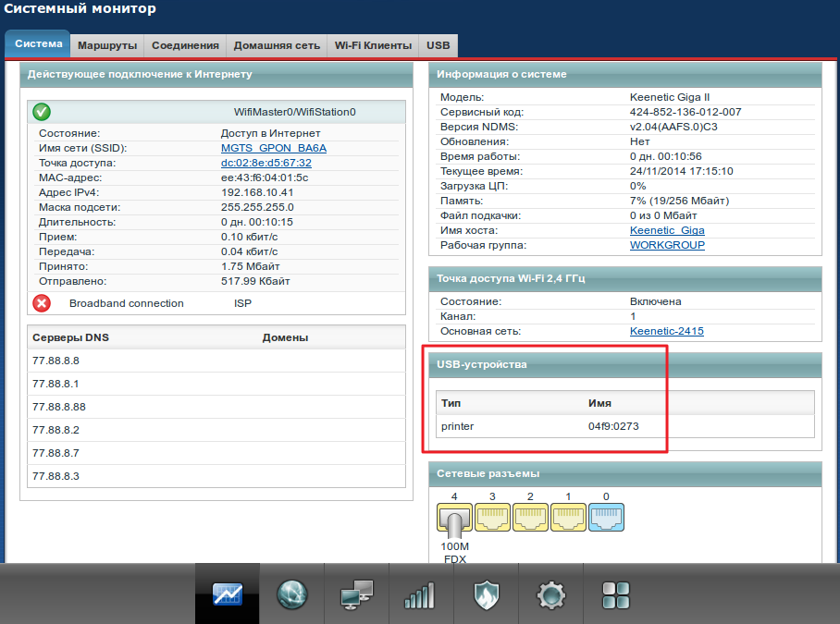840x624 pixels.
Task: Click the MGTS_GPON_BA6A network link
Action: tap(273, 148)
